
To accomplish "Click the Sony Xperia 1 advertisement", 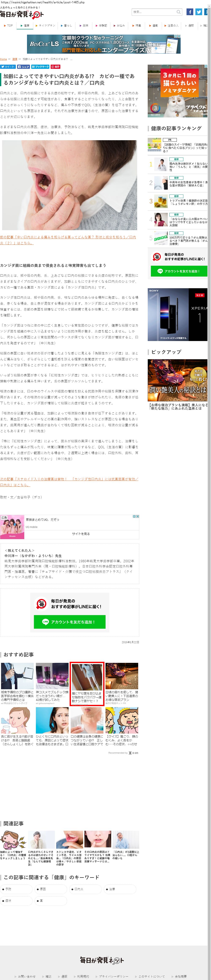I will click(x=177, y=314).
